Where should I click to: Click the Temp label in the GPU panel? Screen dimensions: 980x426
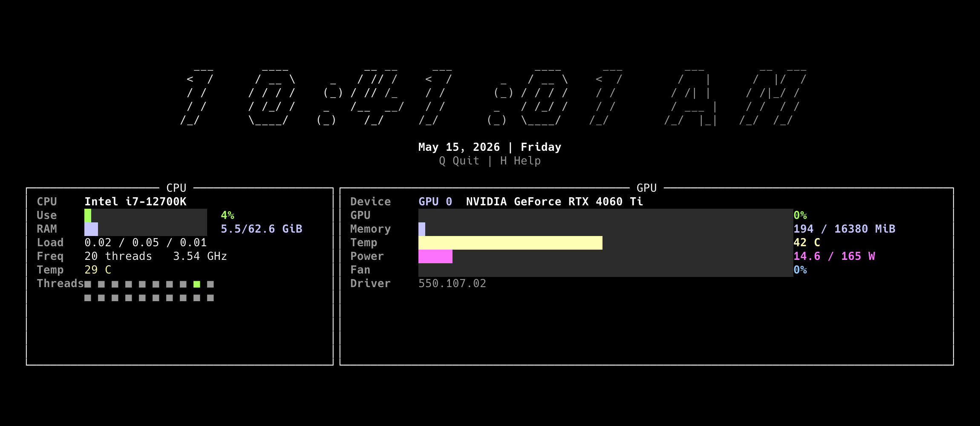363,242
